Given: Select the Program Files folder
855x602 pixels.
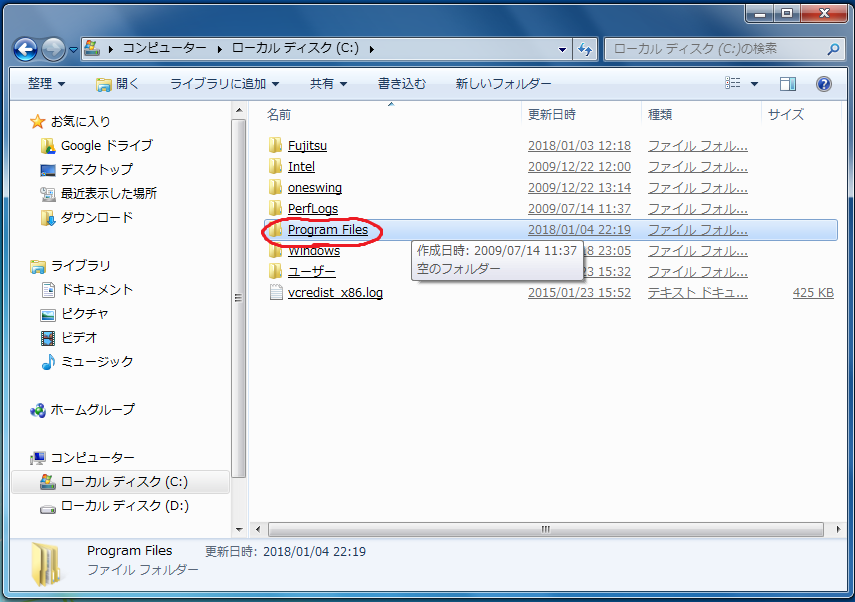Looking at the screenshot, I should (x=328, y=230).
